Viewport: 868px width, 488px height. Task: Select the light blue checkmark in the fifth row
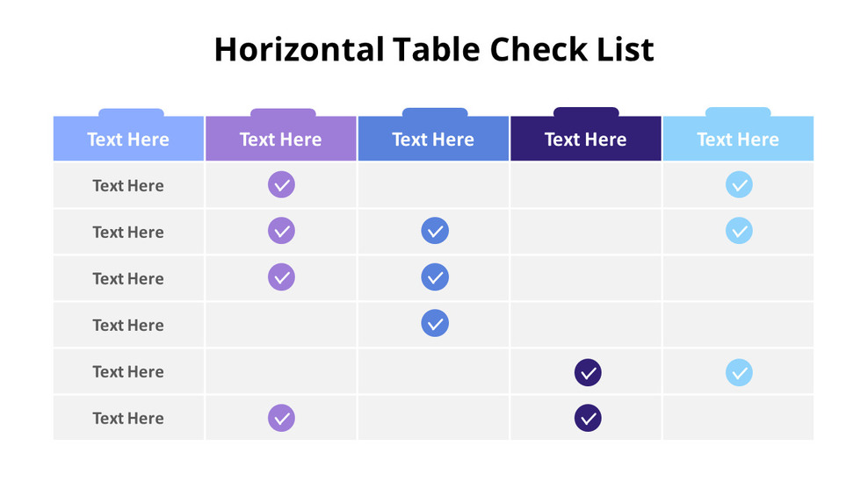739,372
